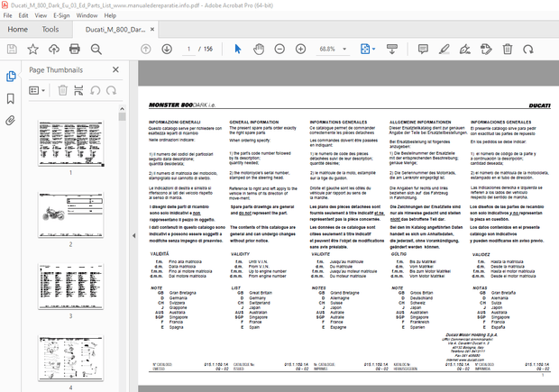559x392 pixels.
Task: Select the arrow Selection tool
Action: [x=238, y=50]
